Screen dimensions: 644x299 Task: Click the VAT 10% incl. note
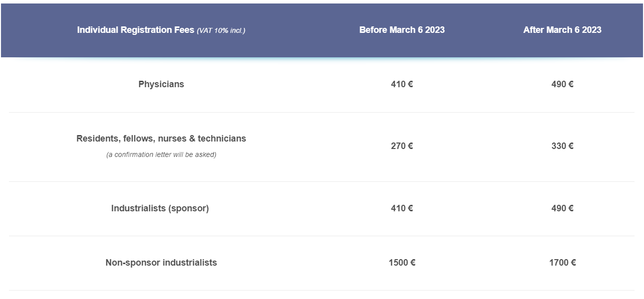(x=221, y=30)
